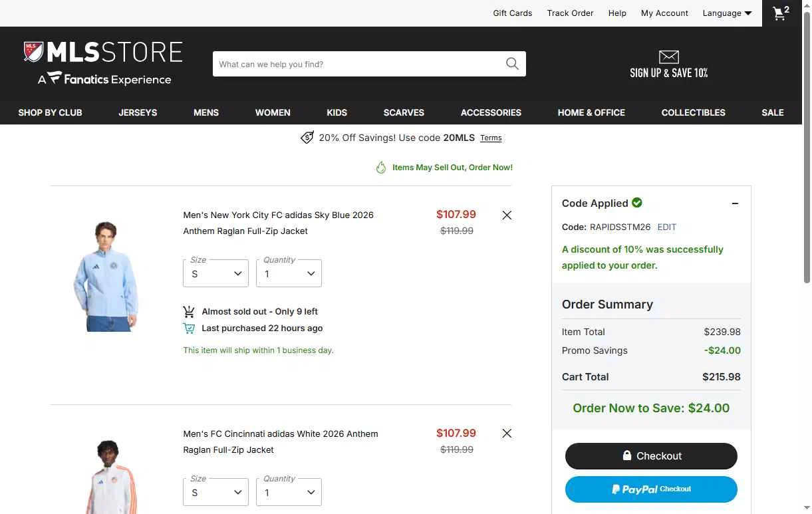Open Size dropdown for FC Cincinnati jacket
This screenshot has height=514, width=812.
pyautogui.click(x=215, y=492)
